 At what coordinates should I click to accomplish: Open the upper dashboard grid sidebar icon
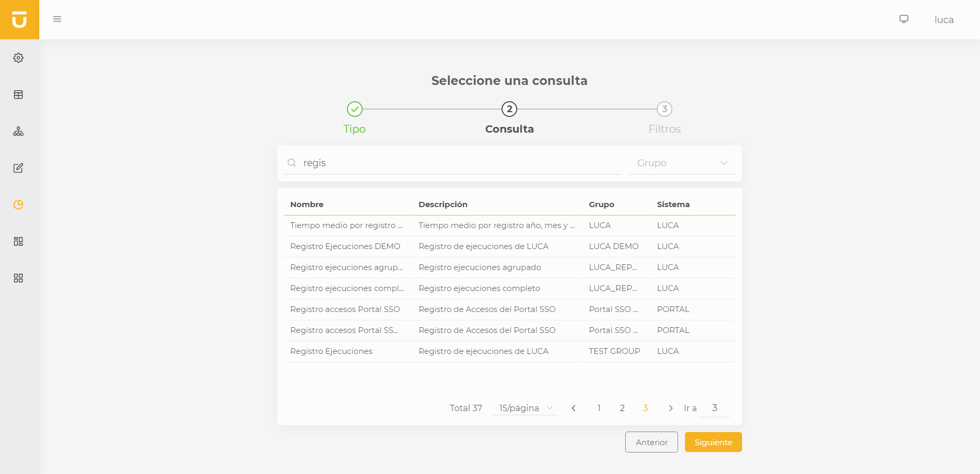pyautogui.click(x=18, y=241)
